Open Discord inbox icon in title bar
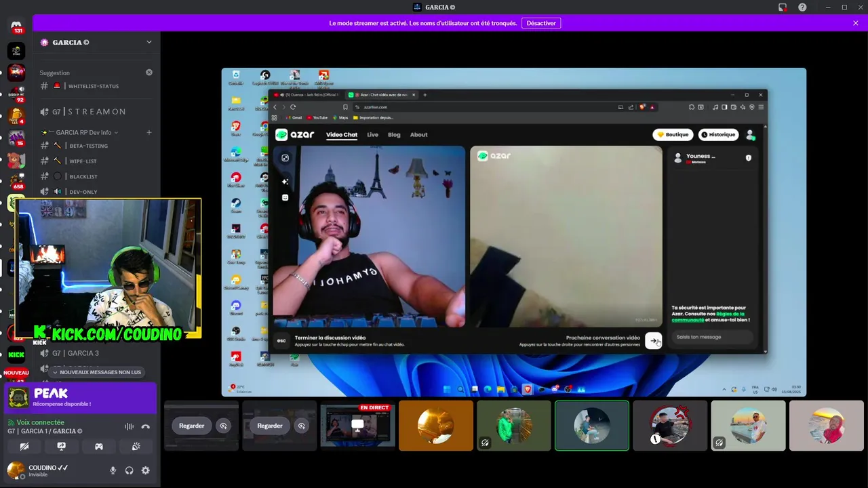This screenshot has height=488, width=868. pyautogui.click(x=783, y=7)
